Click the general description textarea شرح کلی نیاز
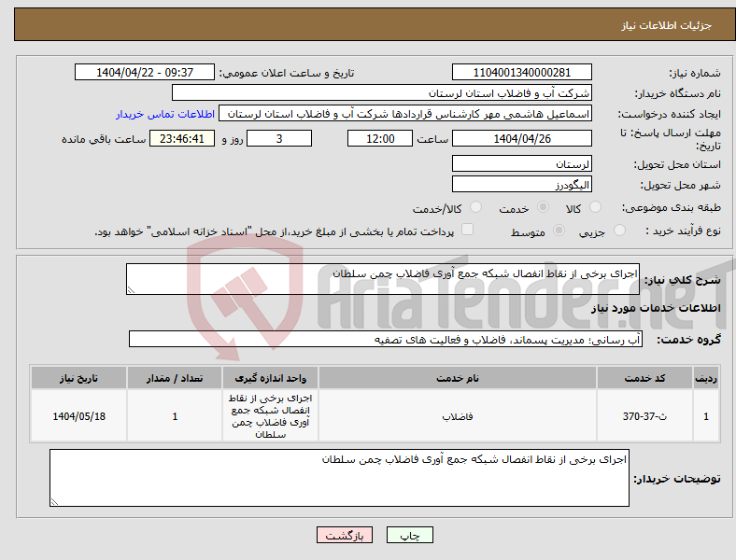 coord(383,279)
